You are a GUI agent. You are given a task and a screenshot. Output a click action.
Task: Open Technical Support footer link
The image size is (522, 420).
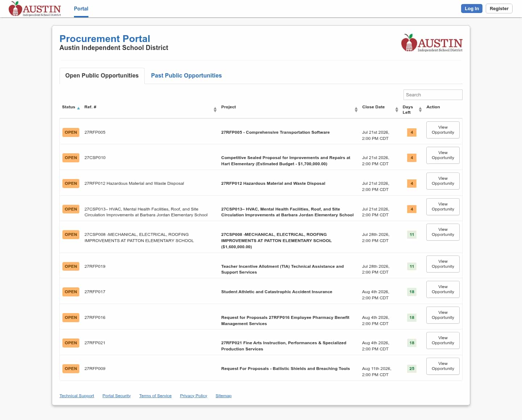pyautogui.click(x=77, y=396)
